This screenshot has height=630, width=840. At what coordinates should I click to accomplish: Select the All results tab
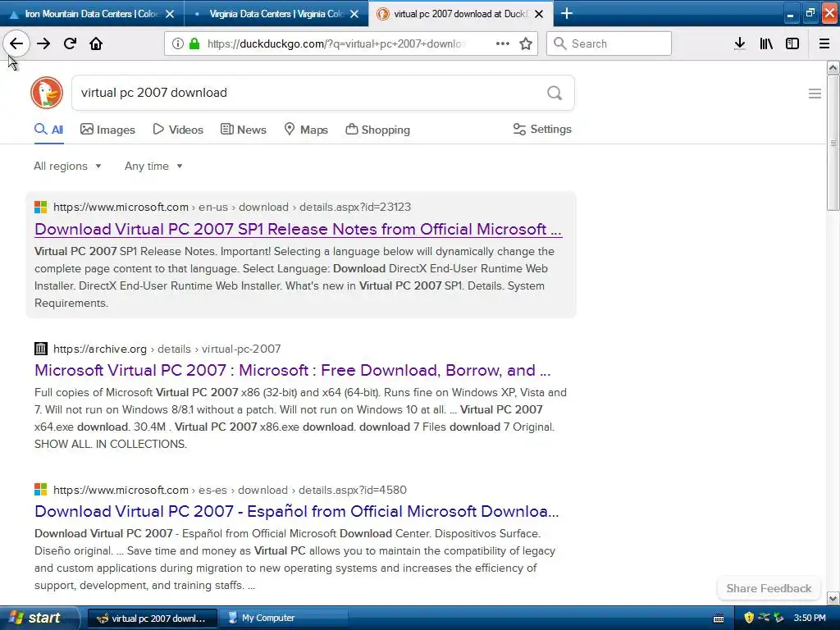coord(48,130)
